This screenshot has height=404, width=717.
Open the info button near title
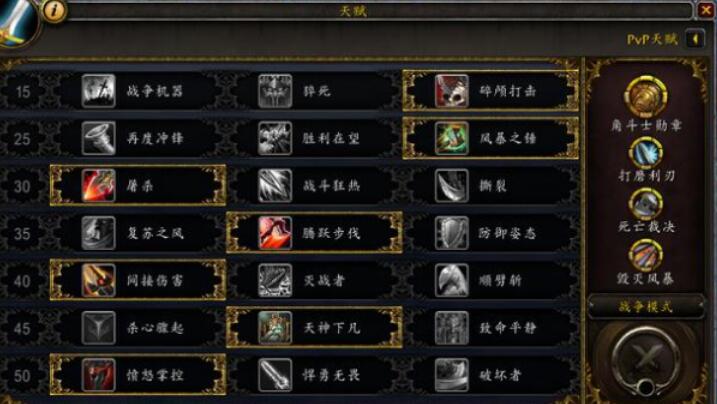[x=54, y=11]
